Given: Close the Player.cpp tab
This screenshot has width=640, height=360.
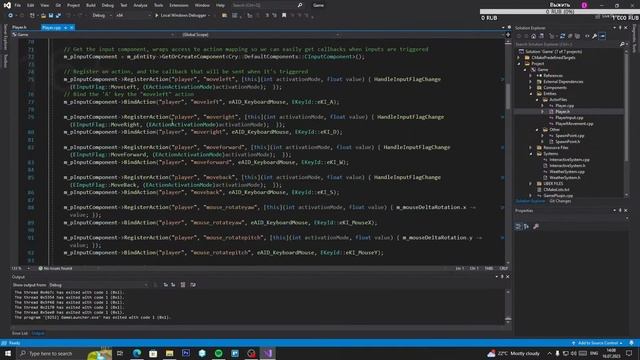Looking at the screenshot, I should [71, 27].
